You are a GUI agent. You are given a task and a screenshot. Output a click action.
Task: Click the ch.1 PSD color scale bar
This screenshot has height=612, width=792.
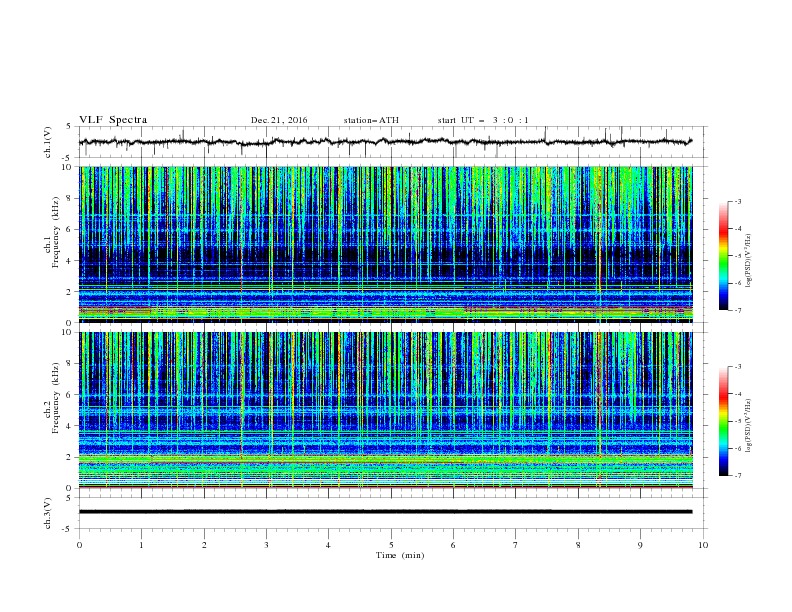[724, 255]
